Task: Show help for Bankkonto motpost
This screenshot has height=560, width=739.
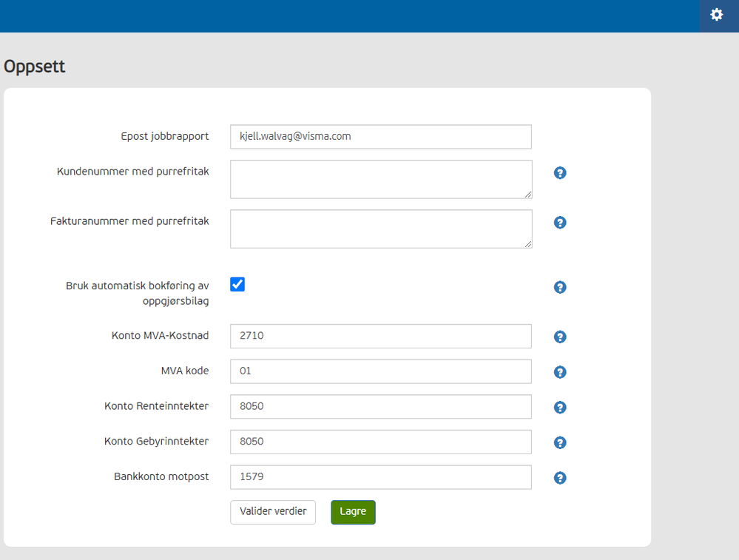Action: click(x=560, y=478)
